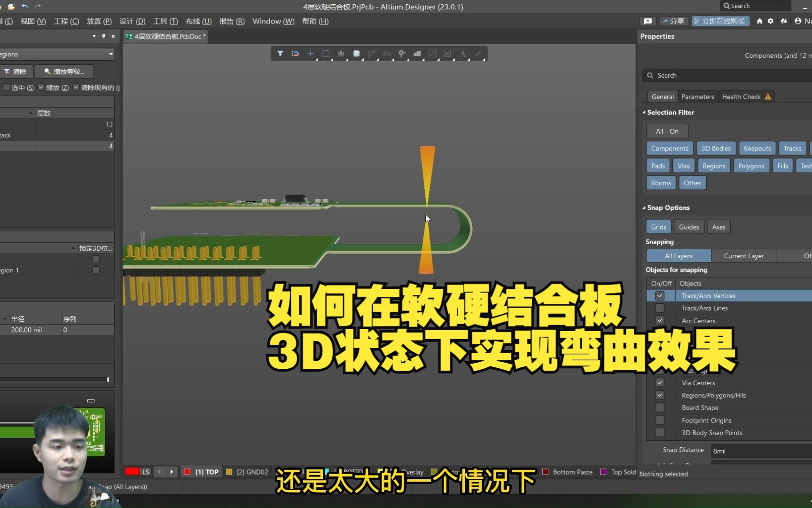Collapse the Selection Filter section
This screenshot has width=812, height=508.
coord(644,112)
